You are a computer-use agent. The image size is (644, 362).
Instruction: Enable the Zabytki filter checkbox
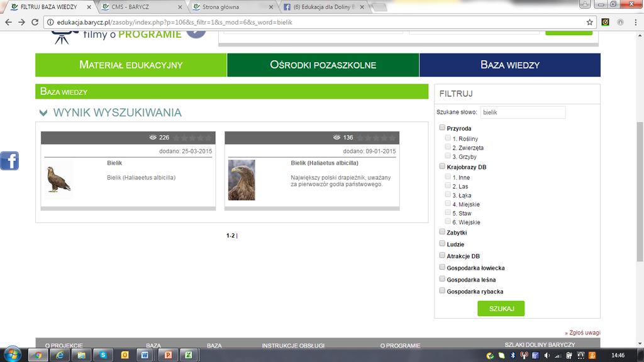click(x=442, y=232)
